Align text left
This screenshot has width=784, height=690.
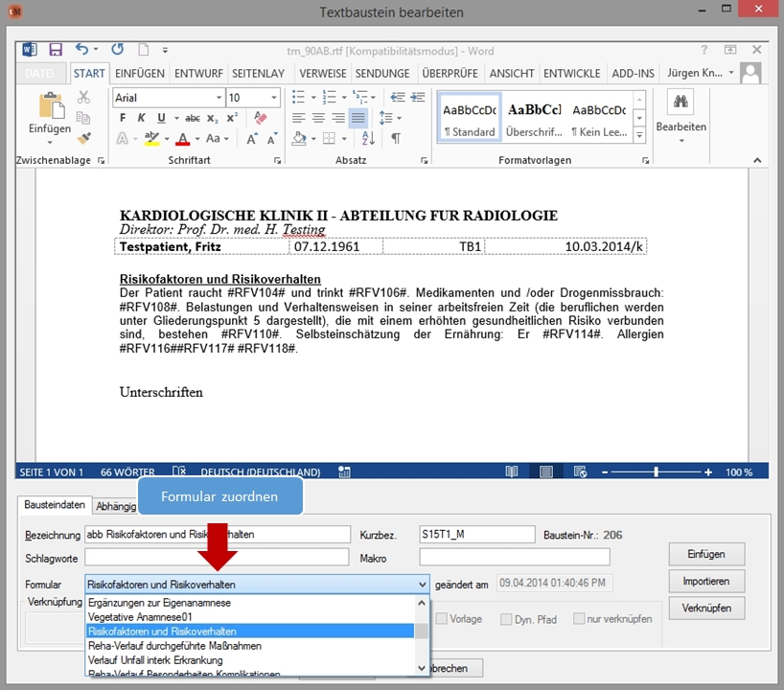[298, 118]
